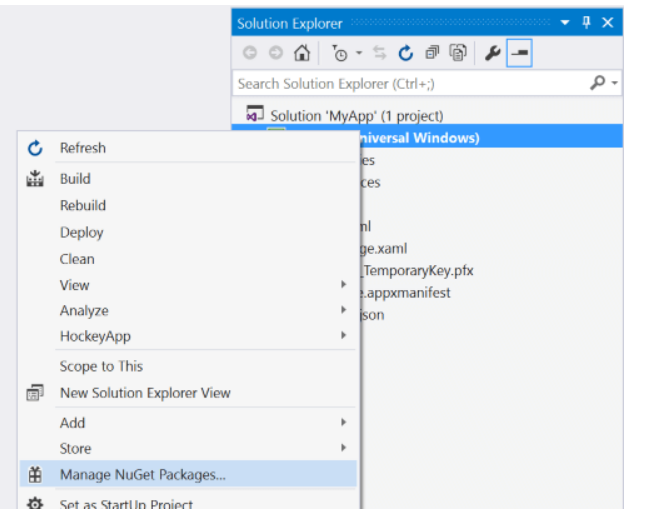Click the Set as StartUp Project gear icon
Viewport: 657px width, 514px height.
coord(35,503)
